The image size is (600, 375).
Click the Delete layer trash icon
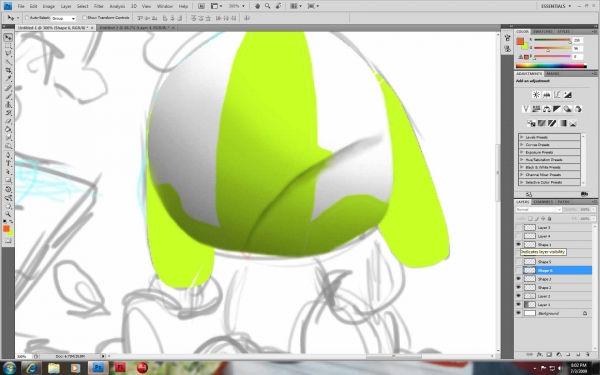click(x=587, y=355)
